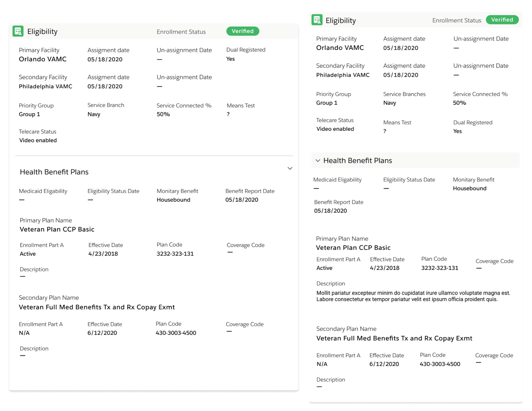Screen dimensions: 532x411
Task: Select the 'Health Benefit Plans' heading in the narrow card
Action: point(358,160)
